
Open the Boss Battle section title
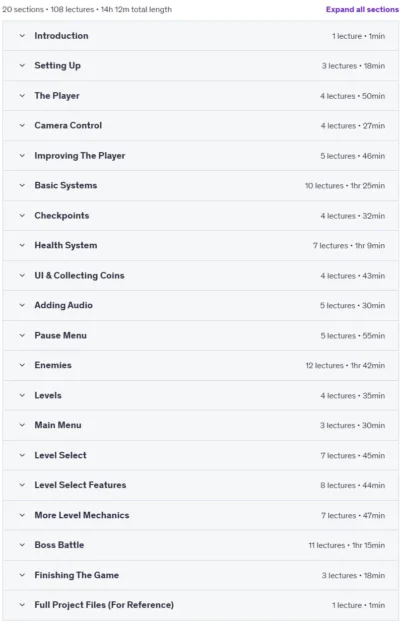(x=59, y=545)
